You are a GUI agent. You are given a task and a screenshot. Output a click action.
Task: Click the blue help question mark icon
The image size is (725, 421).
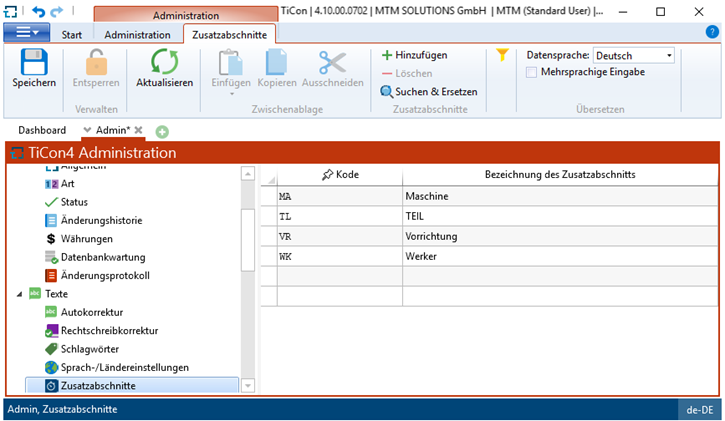(x=712, y=32)
